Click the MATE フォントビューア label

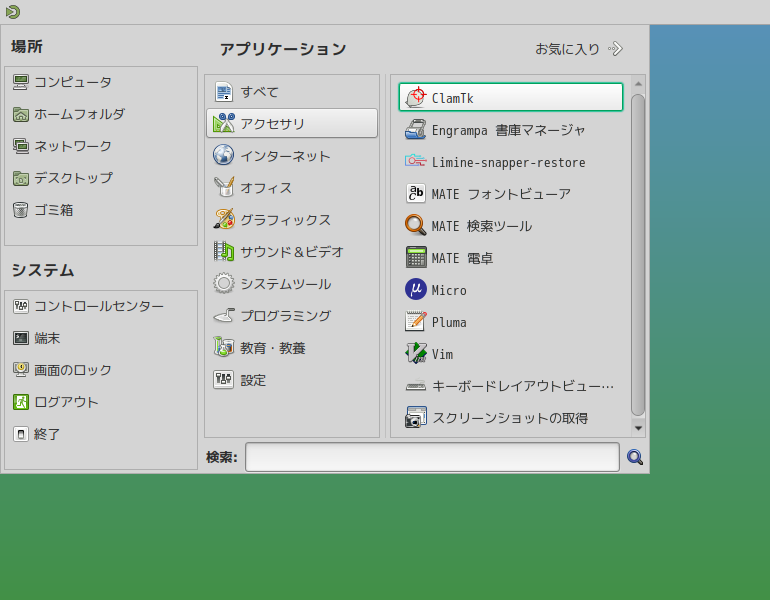click(501, 194)
